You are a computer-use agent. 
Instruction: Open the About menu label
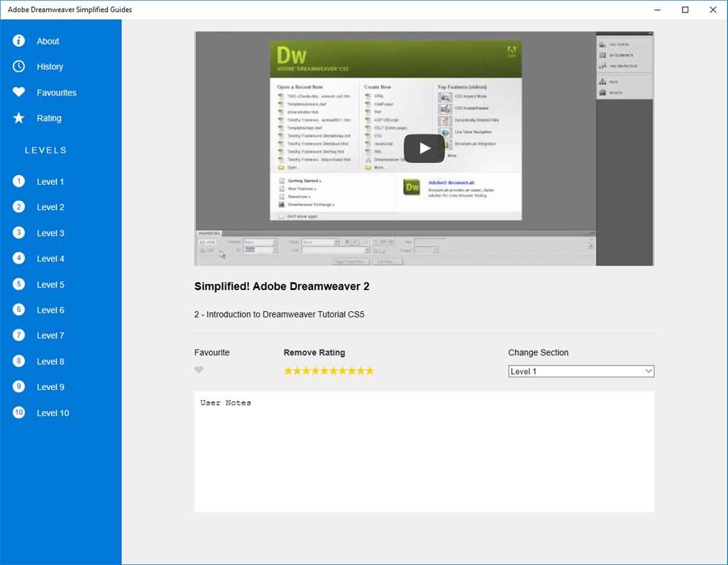48,41
